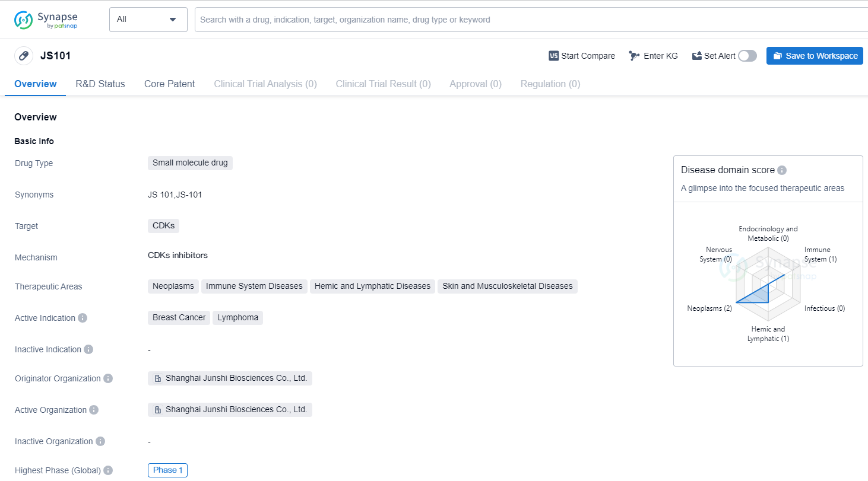Click info icon beside Originator Organization
868x481 pixels.
click(x=108, y=378)
